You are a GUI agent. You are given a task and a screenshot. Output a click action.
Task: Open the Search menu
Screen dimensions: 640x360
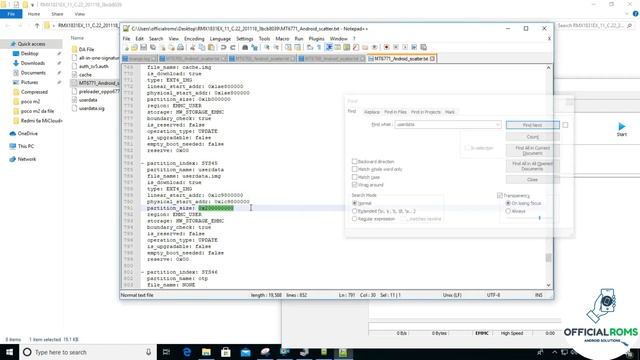(156, 38)
